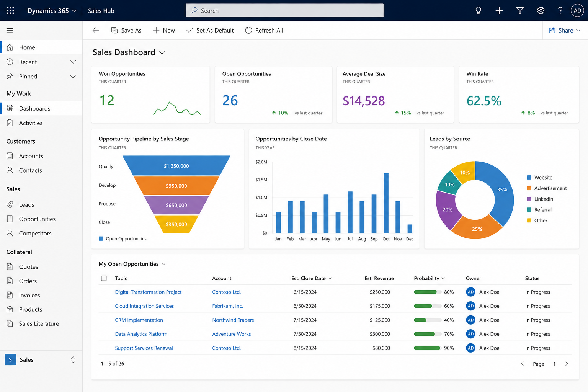Expand the Recent section chevron
The height and width of the screenshot is (392, 588).
tap(73, 62)
